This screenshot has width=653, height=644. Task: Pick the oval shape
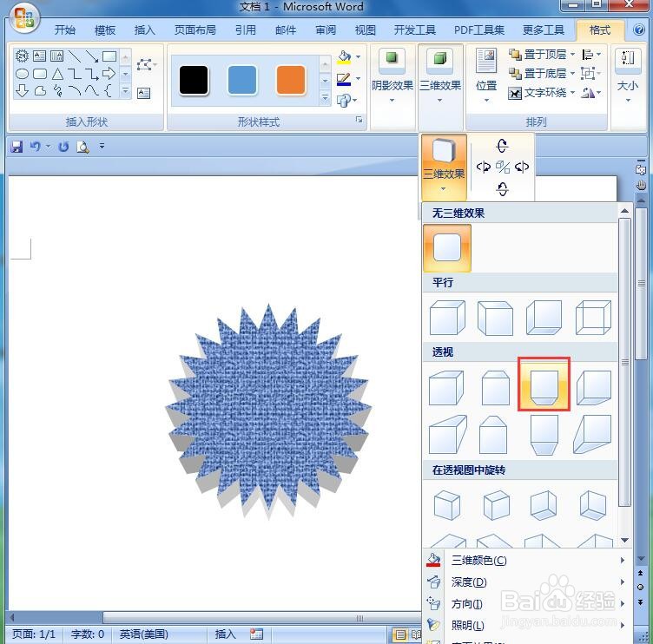[x=22, y=74]
